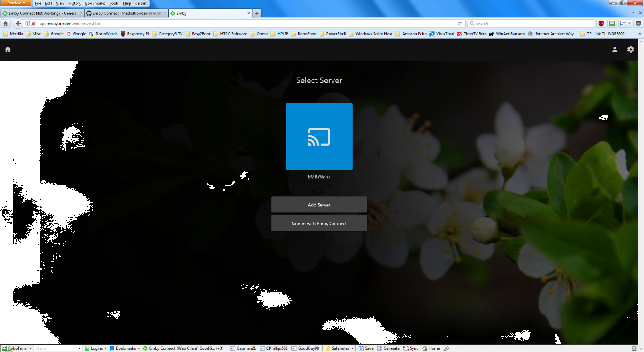The width and height of the screenshot is (644, 352).
Task: Go to browser home page button
Action: [x=6, y=23]
